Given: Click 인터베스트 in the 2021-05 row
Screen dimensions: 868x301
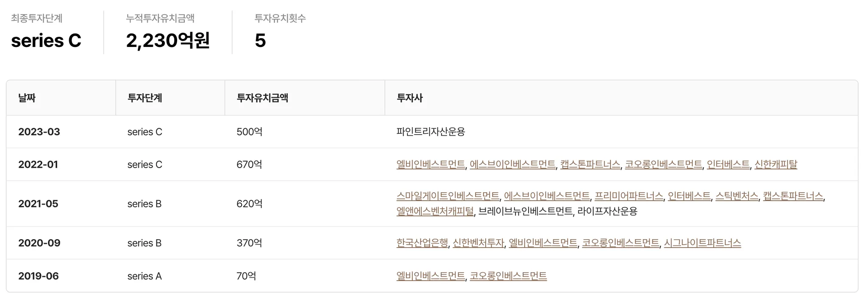Looking at the screenshot, I should click(689, 196).
